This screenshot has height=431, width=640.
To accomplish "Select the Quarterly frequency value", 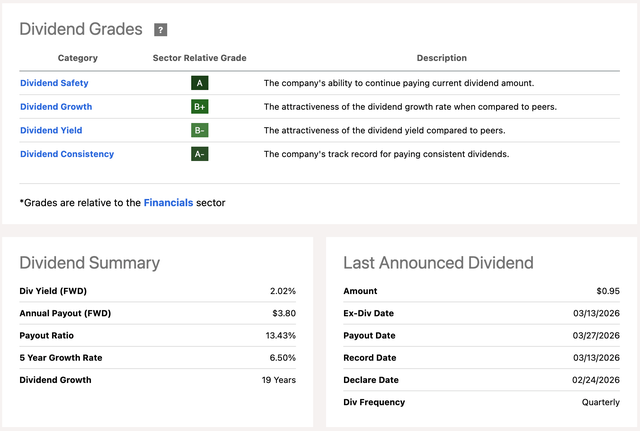I will 601,402.
